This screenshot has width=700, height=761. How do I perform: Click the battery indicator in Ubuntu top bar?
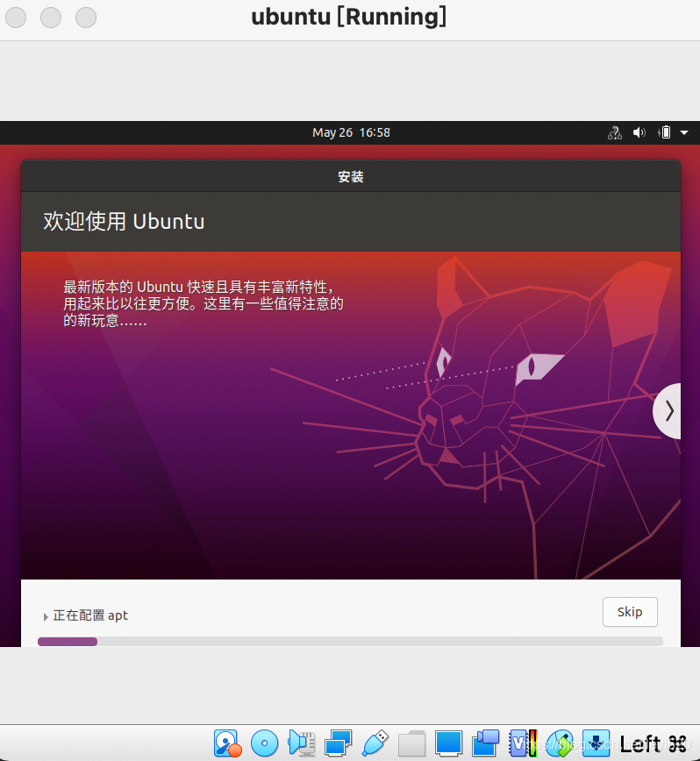[x=664, y=132]
